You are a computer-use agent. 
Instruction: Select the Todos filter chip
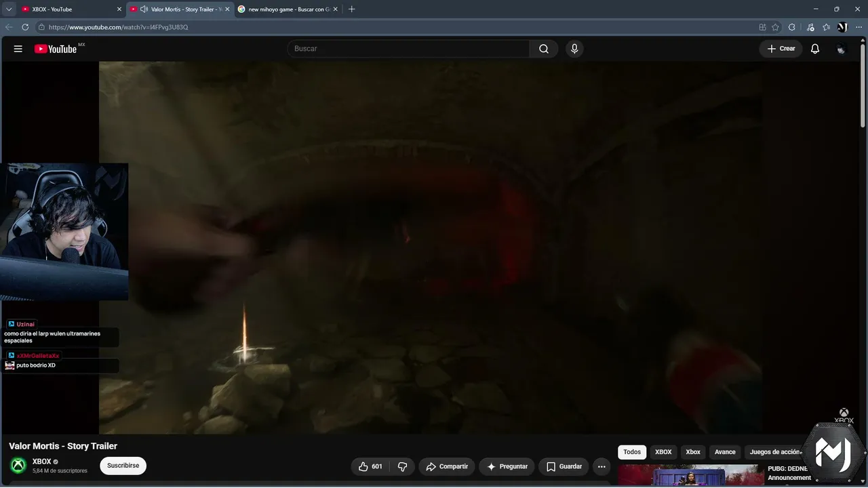tap(632, 452)
